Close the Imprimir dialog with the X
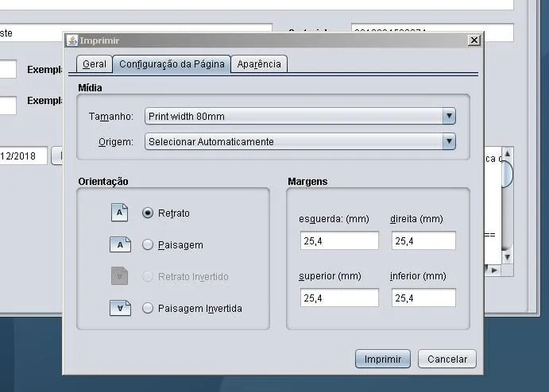This screenshot has width=549, height=392. coord(474,40)
